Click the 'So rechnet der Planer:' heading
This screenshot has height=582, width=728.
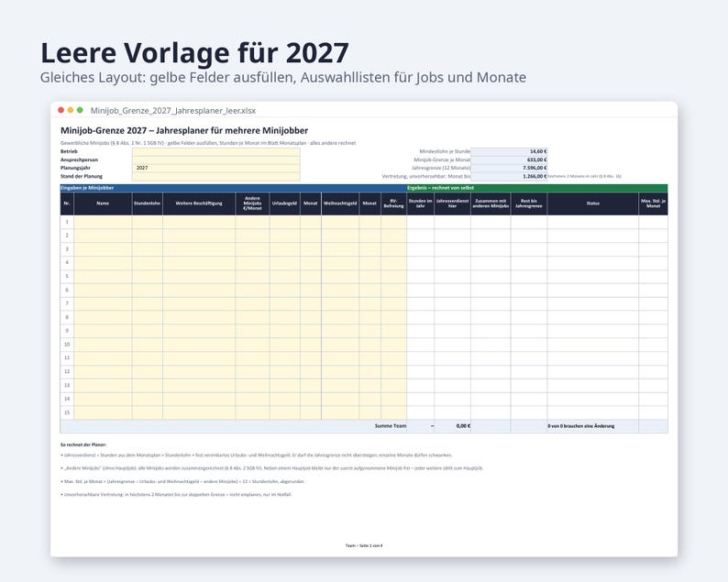tap(83, 445)
